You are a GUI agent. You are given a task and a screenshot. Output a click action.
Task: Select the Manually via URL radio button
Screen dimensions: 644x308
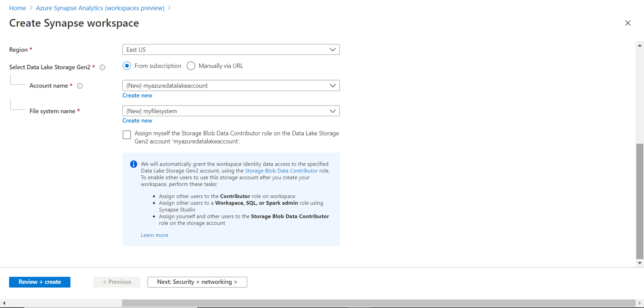[x=191, y=66]
